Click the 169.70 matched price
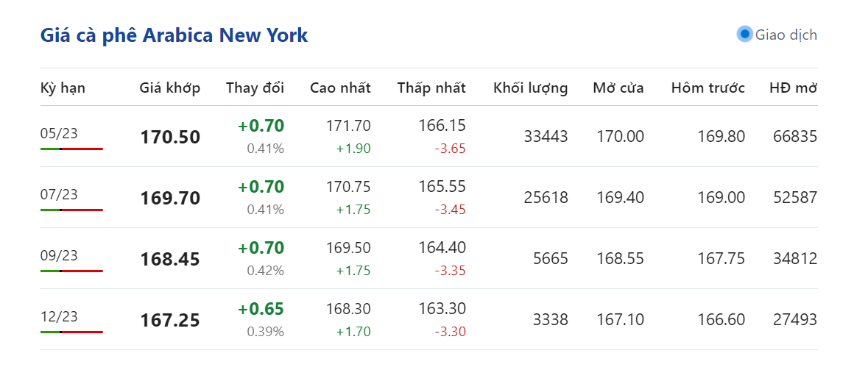This screenshot has width=868, height=370. 170,199
